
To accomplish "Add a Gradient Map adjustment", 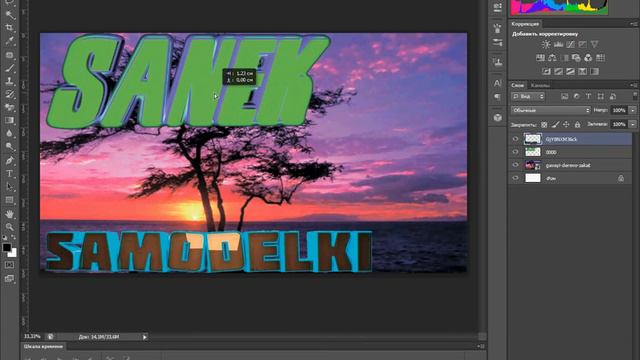I will (595, 71).
